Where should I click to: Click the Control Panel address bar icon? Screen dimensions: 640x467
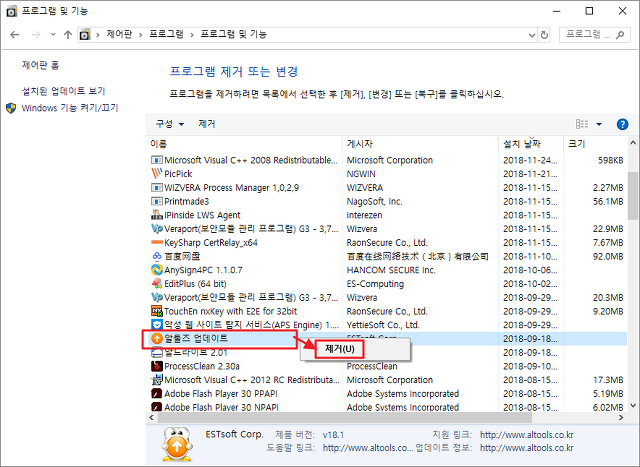click(x=85, y=35)
